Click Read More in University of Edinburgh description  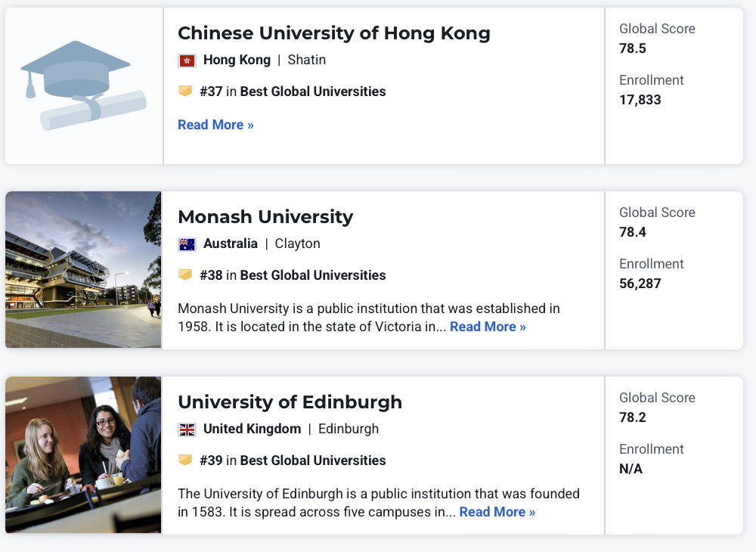click(x=497, y=512)
